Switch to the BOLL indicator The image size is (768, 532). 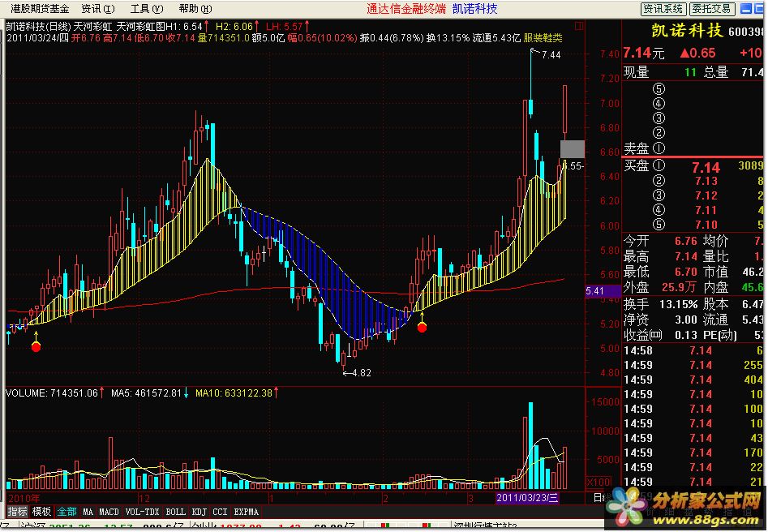pyautogui.click(x=175, y=512)
